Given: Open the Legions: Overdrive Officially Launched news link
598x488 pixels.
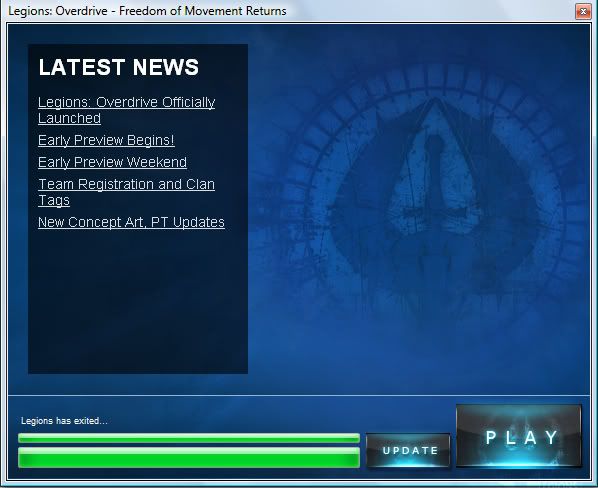Looking at the screenshot, I should pyautogui.click(x=126, y=110).
